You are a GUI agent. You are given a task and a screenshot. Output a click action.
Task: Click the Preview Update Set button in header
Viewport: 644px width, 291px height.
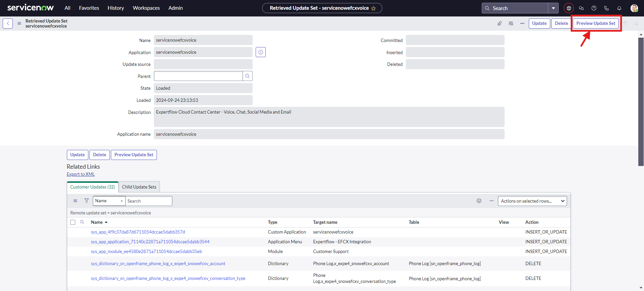pyautogui.click(x=596, y=24)
